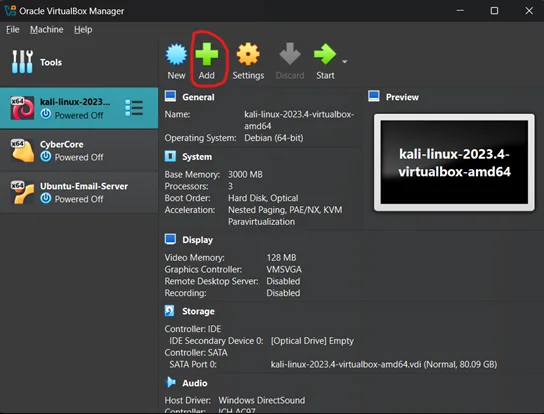Click the Preview heading

402,97
